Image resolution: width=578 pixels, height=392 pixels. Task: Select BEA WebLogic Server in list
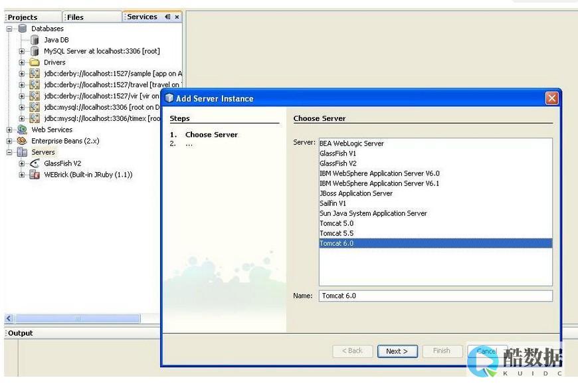click(x=435, y=144)
